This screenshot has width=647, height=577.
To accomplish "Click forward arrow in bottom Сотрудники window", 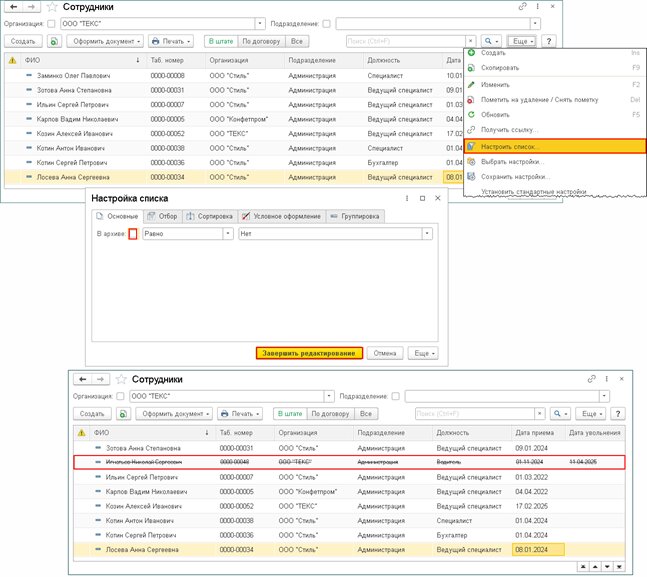I will [x=101, y=379].
